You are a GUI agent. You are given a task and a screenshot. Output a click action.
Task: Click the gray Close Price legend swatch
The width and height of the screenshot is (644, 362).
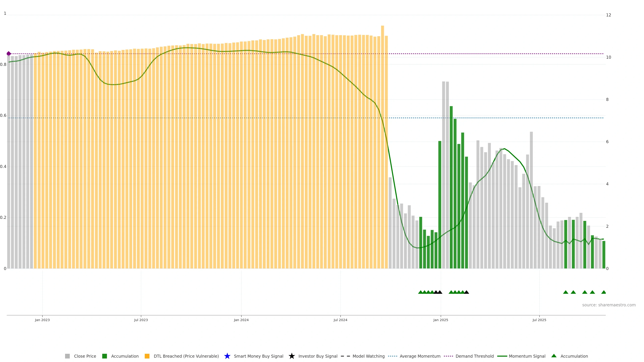[67, 356]
